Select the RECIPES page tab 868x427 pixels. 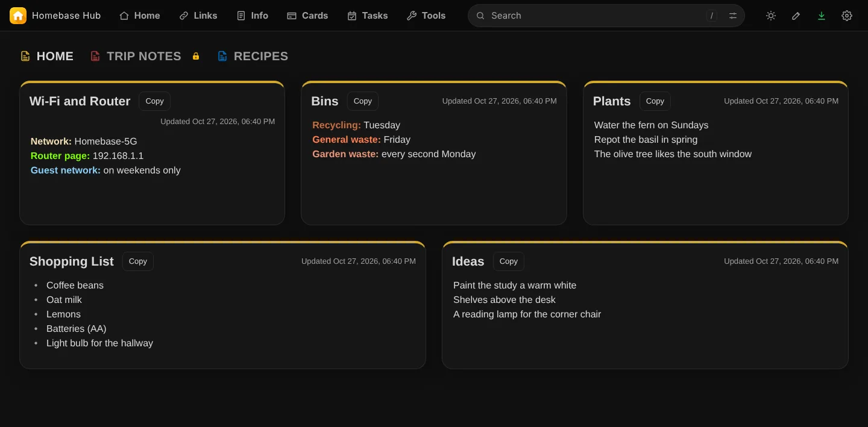(x=253, y=56)
